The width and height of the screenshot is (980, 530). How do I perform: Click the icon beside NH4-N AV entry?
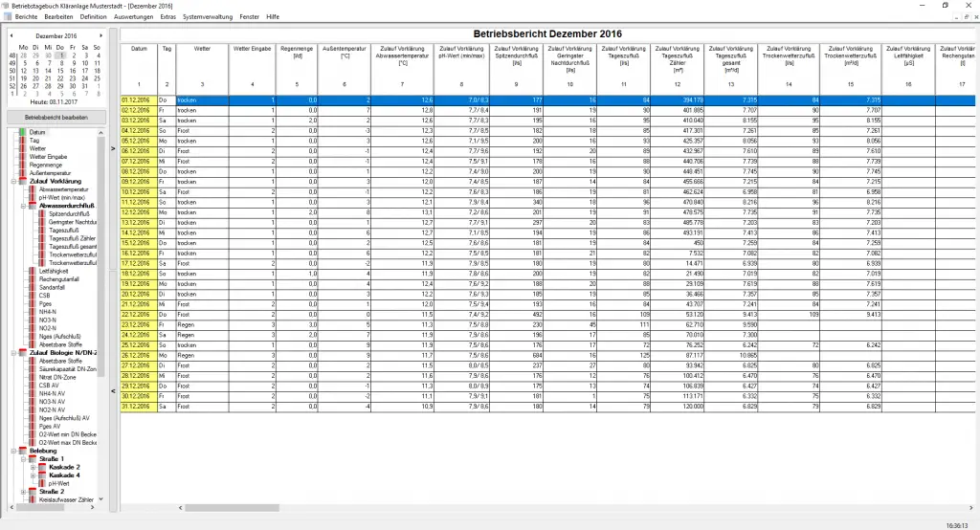click(33, 394)
